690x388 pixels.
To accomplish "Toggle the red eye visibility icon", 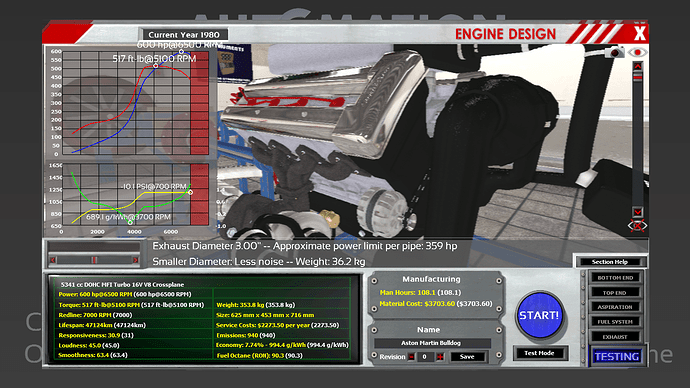I will 637,52.
